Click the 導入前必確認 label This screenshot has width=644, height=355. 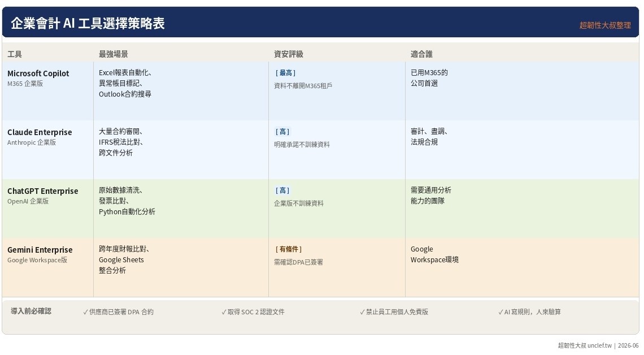coord(31,311)
